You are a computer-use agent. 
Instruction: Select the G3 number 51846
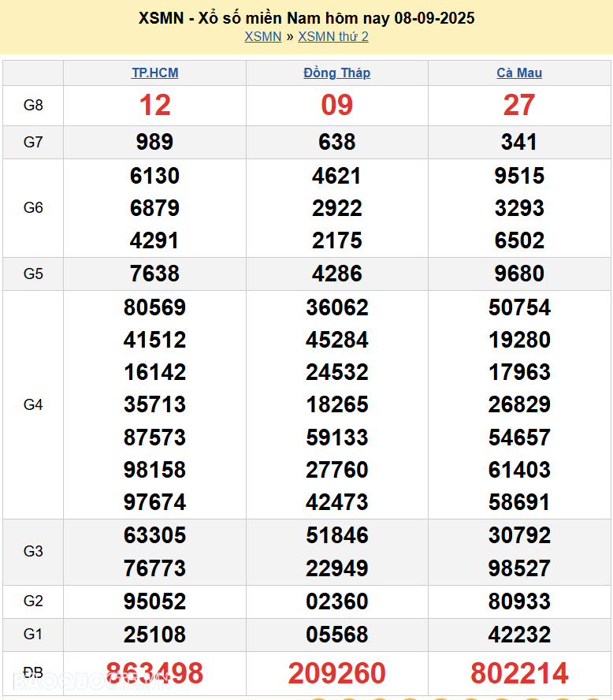pos(336,535)
